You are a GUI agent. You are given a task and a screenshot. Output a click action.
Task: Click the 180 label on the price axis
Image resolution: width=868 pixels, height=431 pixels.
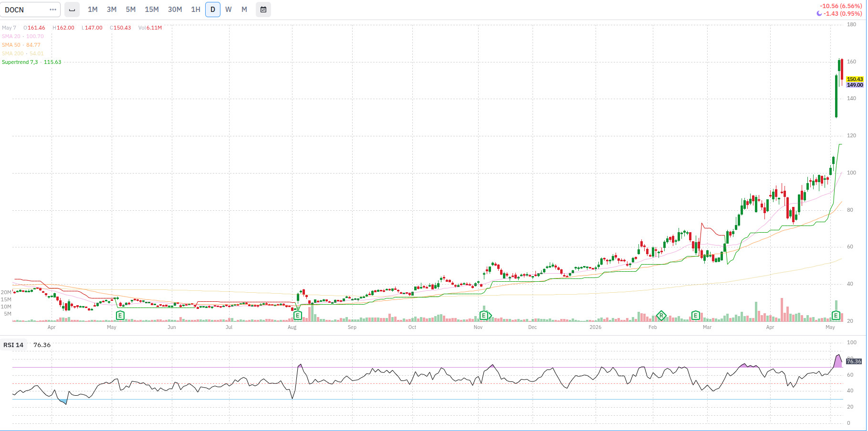tap(852, 24)
